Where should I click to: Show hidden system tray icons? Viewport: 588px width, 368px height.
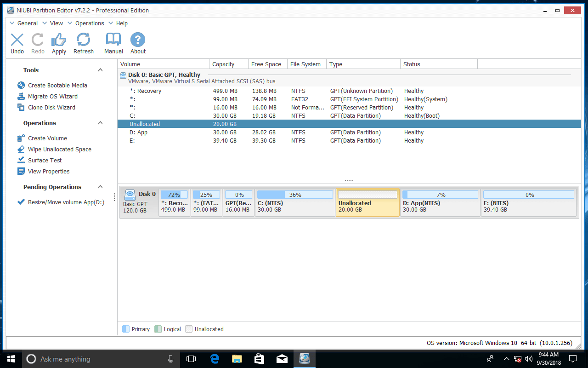tap(506, 359)
